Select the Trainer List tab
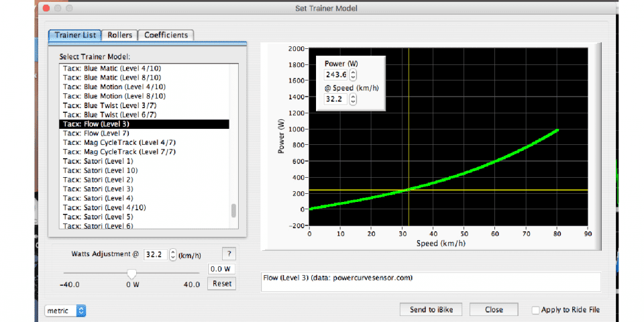 coord(74,35)
